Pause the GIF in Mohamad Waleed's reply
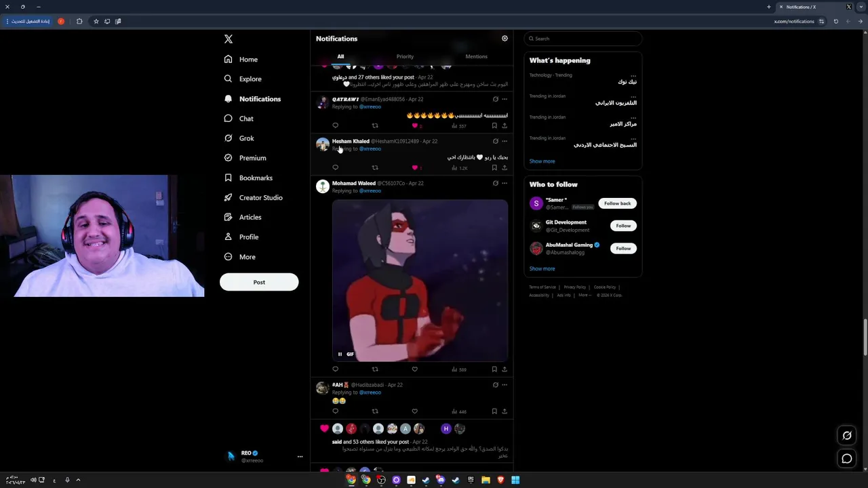Screen dimensions: 868x488 340,354
